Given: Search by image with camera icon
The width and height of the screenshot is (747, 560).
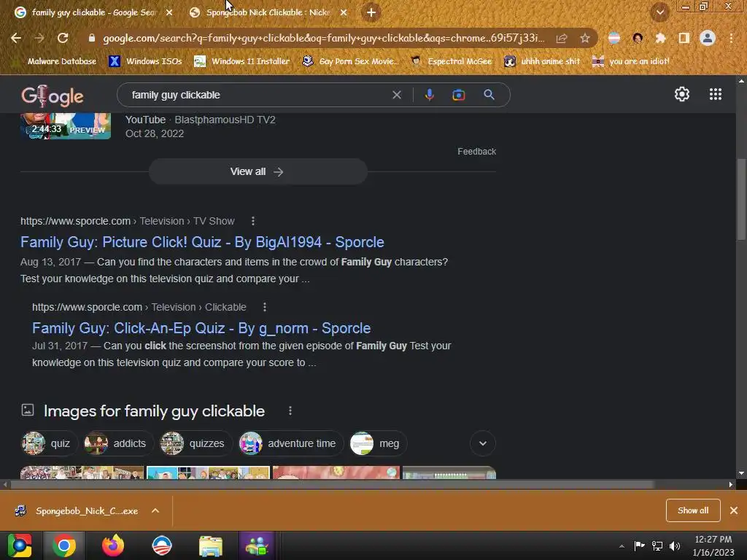Looking at the screenshot, I should [x=458, y=95].
